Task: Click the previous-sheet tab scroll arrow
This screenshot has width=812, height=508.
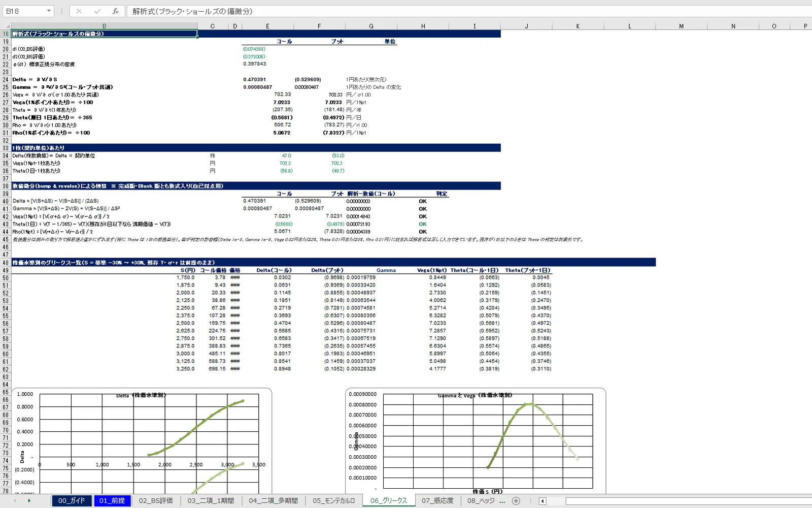Action: (x=14, y=501)
